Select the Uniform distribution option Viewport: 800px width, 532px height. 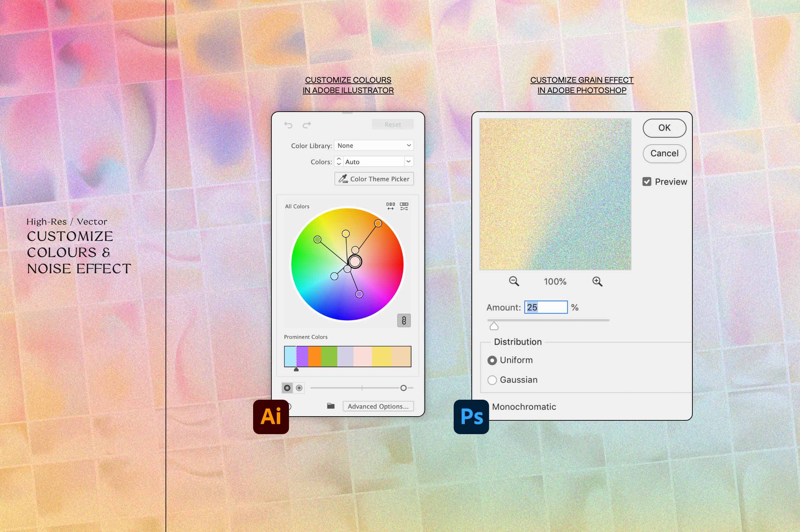(x=492, y=360)
